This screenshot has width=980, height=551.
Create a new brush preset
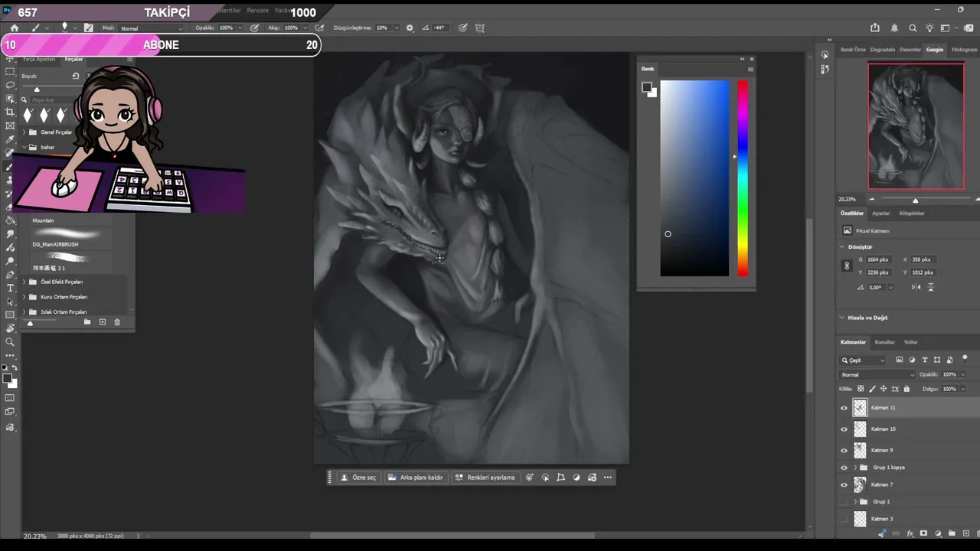coord(102,322)
